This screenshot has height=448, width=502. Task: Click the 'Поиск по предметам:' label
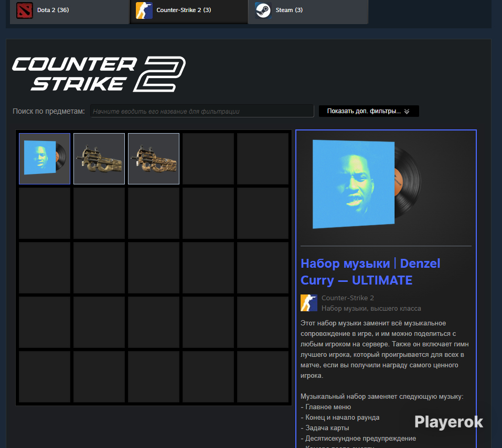pos(49,111)
